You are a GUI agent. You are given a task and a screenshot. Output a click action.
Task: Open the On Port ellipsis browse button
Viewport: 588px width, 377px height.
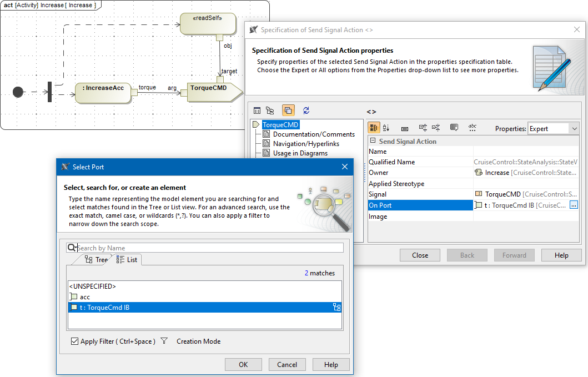pos(574,205)
